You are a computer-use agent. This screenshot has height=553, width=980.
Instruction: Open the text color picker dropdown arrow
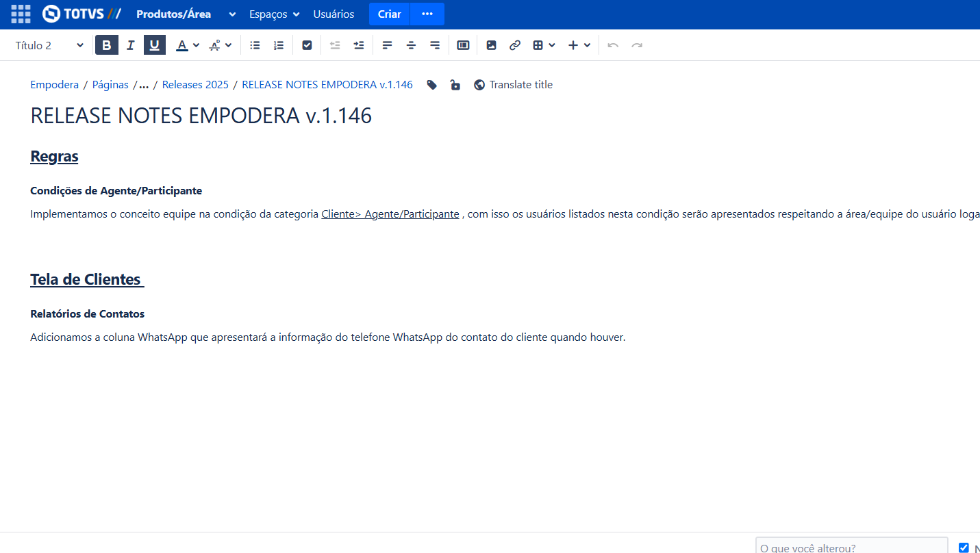coord(197,45)
